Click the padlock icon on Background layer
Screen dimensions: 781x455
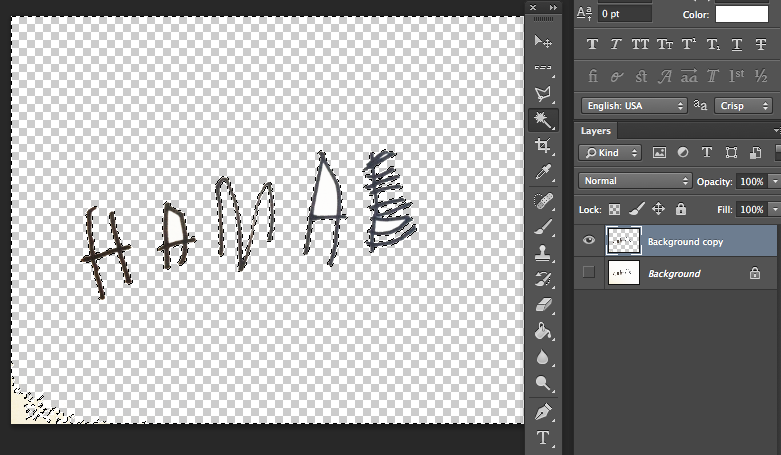[x=755, y=273]
